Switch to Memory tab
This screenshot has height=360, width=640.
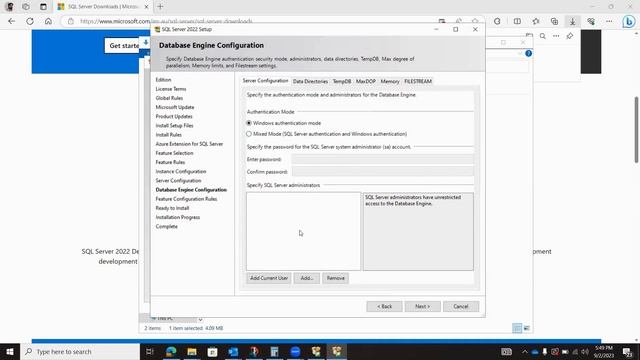click(390, 81)
